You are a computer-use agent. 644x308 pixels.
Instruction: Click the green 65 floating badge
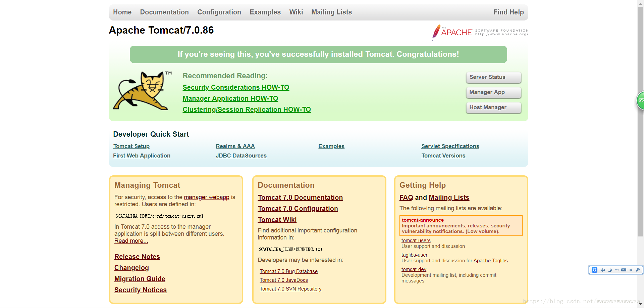pyautogui.click(x=640, y=100)
